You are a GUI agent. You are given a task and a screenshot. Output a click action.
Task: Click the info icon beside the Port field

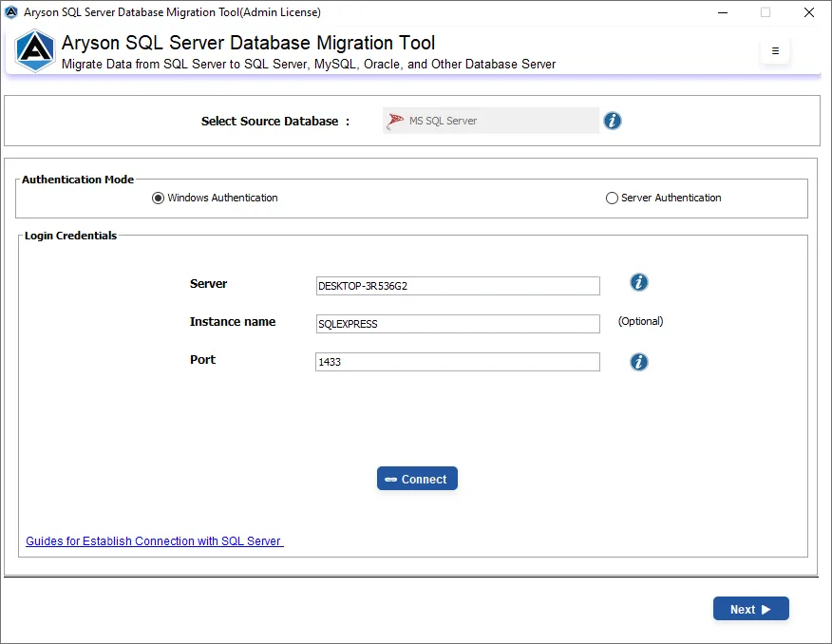point(638,362)
